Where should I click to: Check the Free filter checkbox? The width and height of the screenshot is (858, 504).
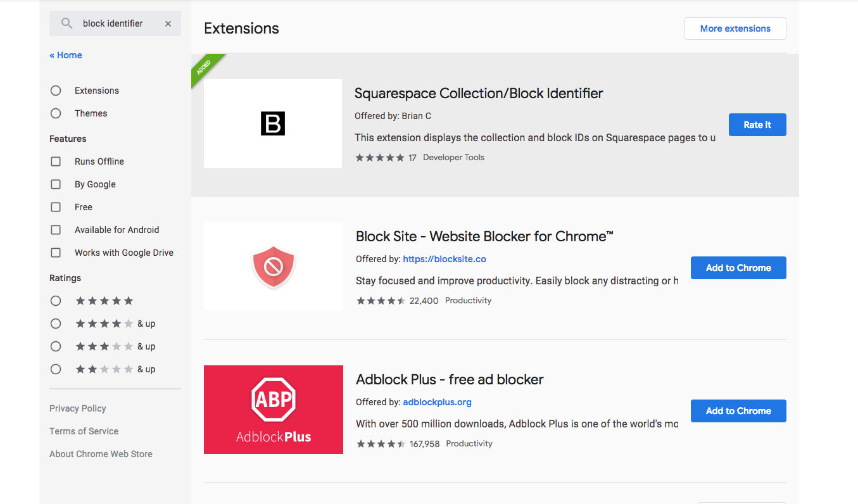click(55, 206)
